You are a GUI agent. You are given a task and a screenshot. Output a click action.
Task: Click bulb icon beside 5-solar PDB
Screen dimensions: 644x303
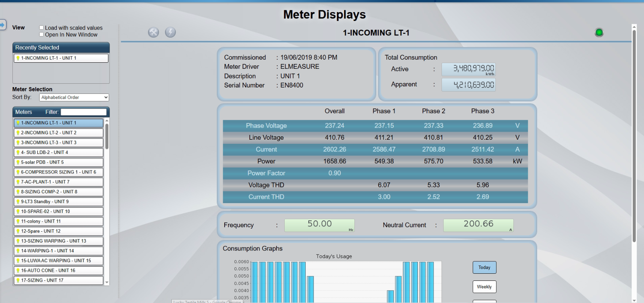pos(18,163)
